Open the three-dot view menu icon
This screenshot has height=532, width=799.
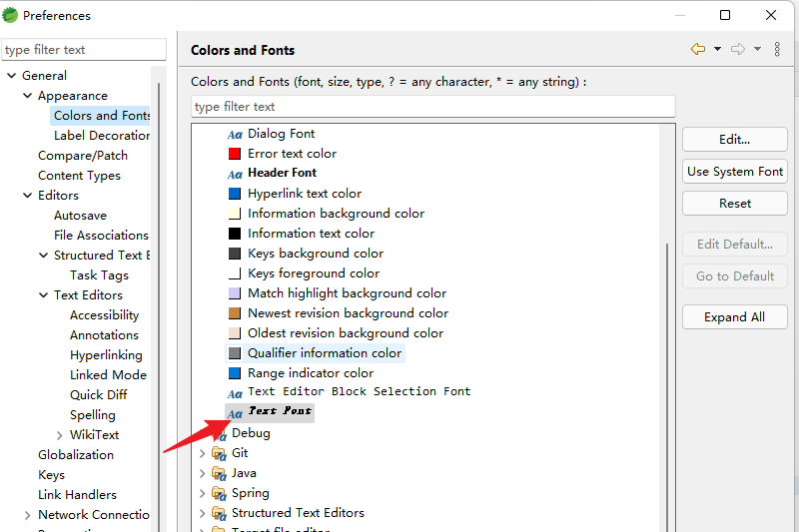tap(778, 49)
